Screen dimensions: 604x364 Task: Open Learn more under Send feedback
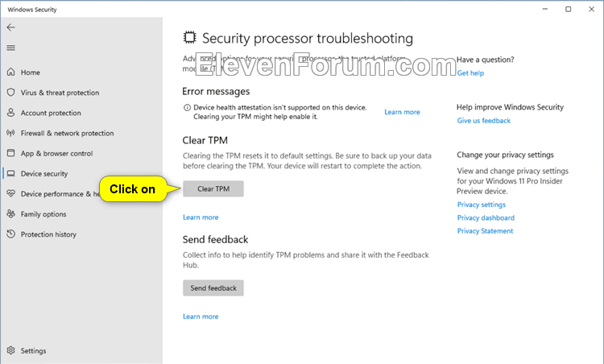pyautogui.click(x=201, y=316)
